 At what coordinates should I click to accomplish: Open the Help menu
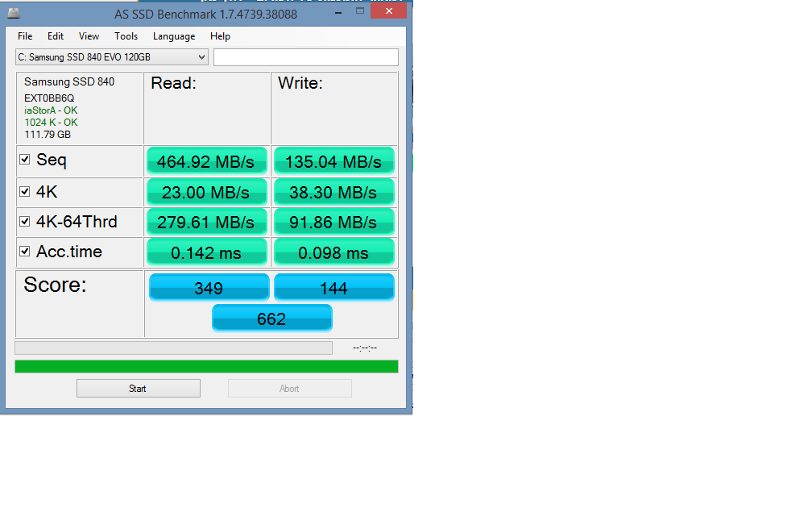coord(220,36)
